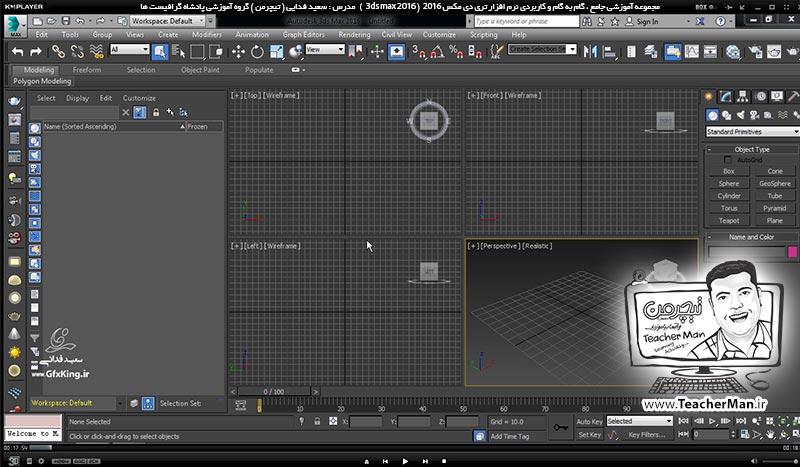Click the magenta object color swatch
Image resolution: width=800 pixels, height=467 pixels.
pyautogui.click(x=792, y=251)
